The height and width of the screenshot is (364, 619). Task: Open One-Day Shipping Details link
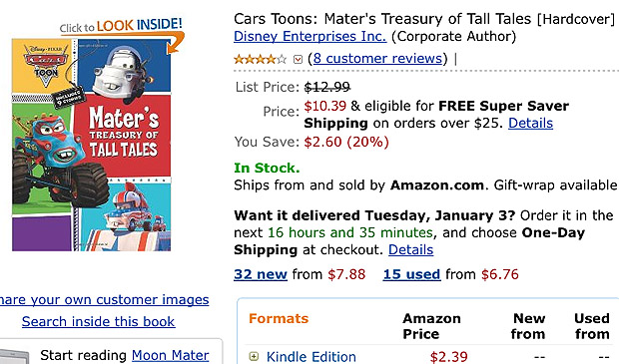pos(411,249)
